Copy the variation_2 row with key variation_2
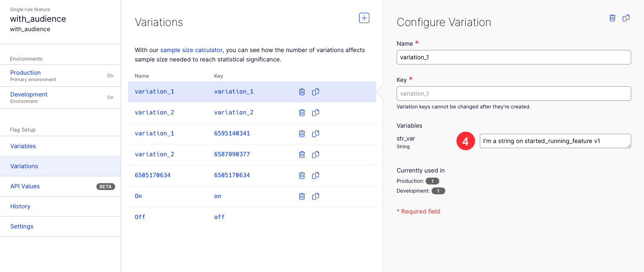Image resolution: width=644 pixels, height=272 pixels. (316, 113)
